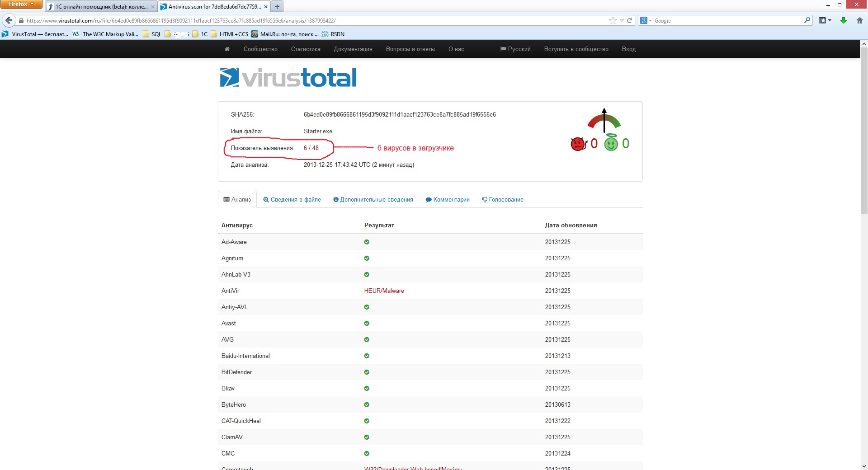Click the 6 / 48 detection ratio

pos(311,148)
